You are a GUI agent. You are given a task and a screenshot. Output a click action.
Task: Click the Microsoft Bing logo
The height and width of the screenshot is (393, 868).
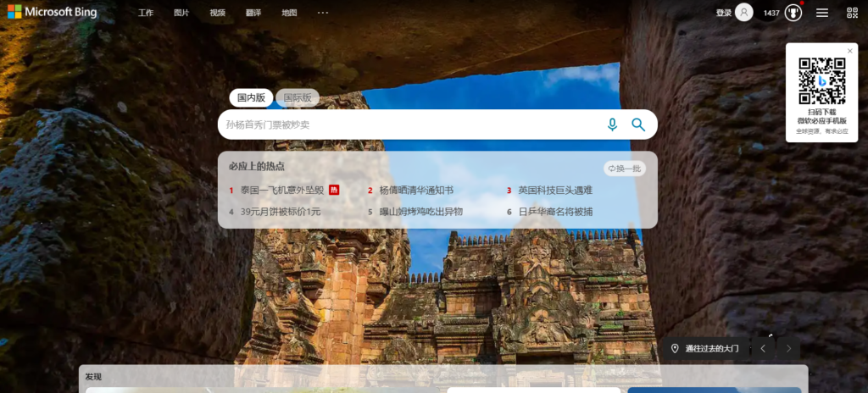point(53,13)
